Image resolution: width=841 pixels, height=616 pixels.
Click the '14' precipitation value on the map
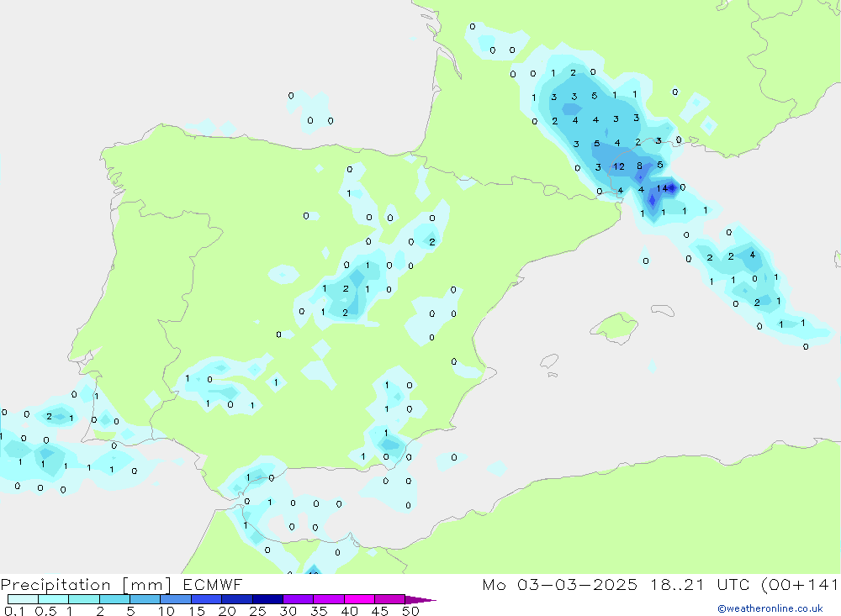pyautogui.click(x=662, y=188)
